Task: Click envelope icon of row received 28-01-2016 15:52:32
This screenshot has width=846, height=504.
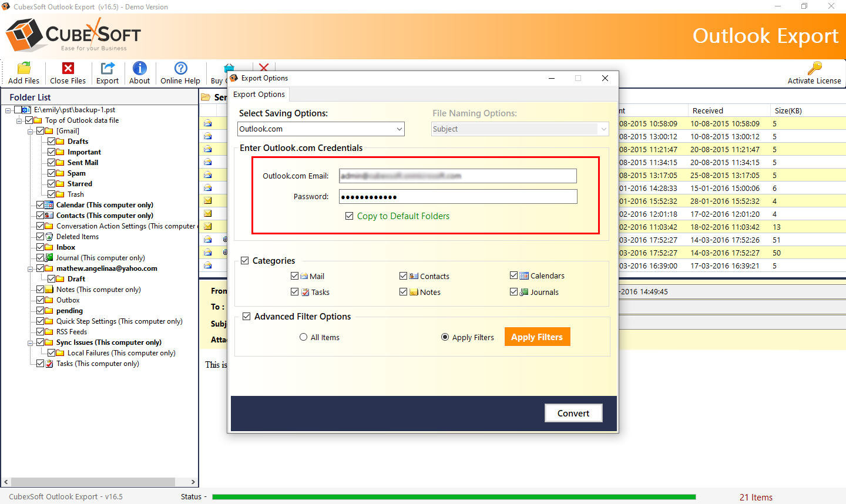Action: pyautogui.click(x=208, y=201)
